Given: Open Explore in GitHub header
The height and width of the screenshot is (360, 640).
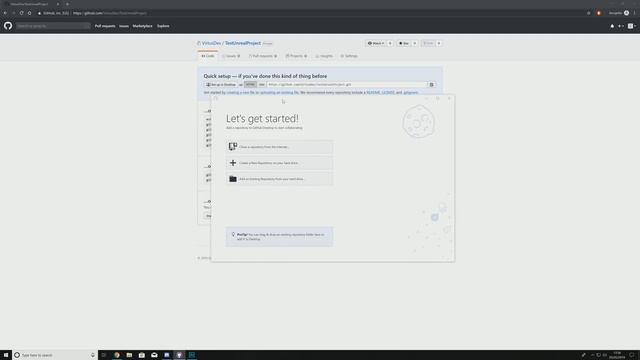Looking at the screenshot, I should 163,26.
